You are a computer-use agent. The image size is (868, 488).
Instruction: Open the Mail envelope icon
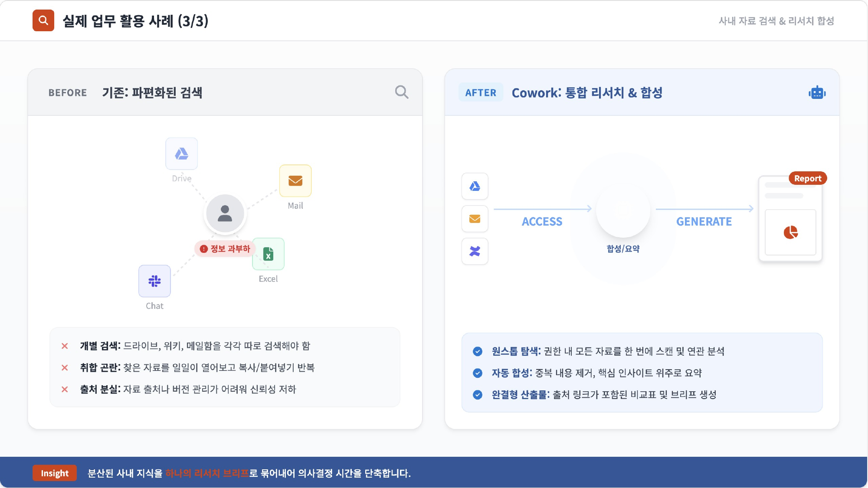coord(295,180)
